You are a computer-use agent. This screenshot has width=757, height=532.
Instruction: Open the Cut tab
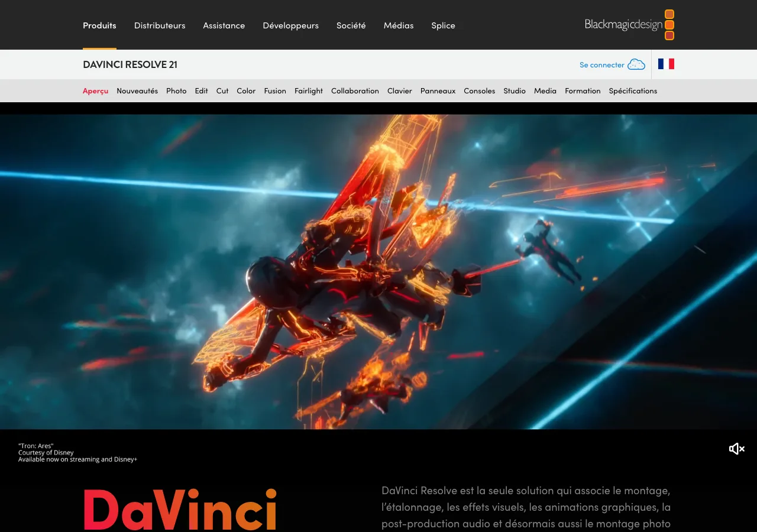coord(222,91)
